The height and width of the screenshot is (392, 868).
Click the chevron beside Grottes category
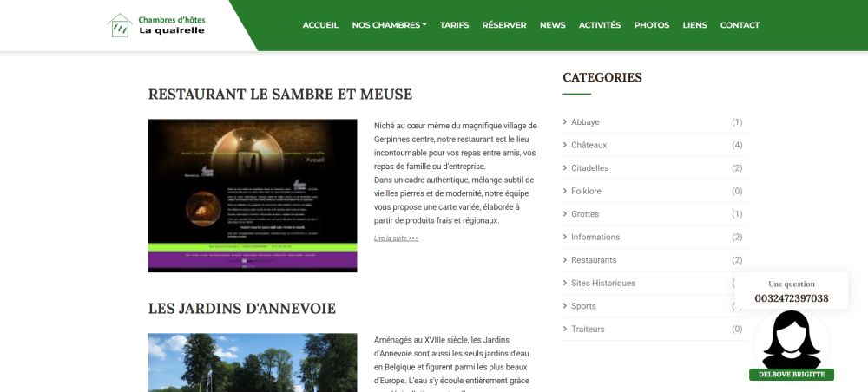coord(565,214)
